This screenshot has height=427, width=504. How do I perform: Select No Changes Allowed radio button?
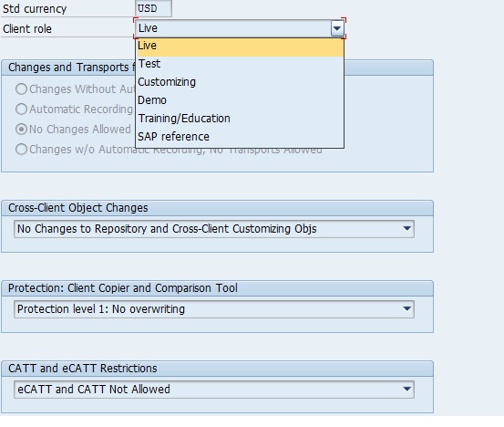[x=21, y=130]
